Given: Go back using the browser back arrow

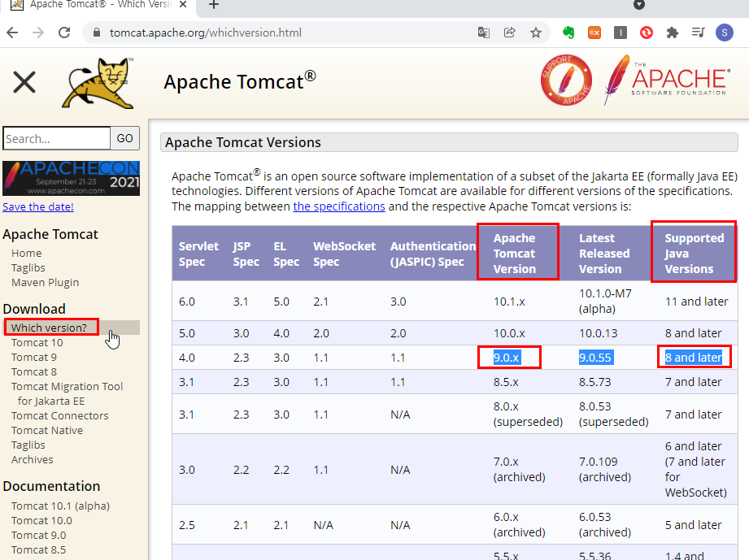Looking at the screenshot, I should [12, 33].
